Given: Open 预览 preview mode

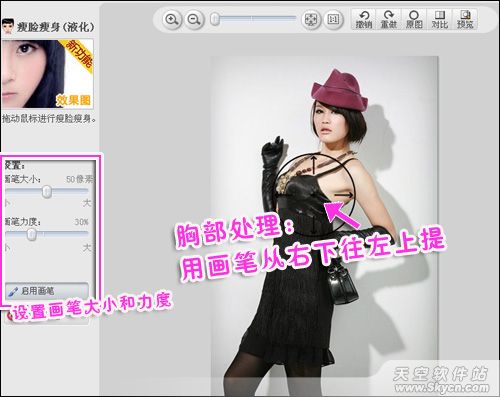Looking at the screenshot, I should coord(465,19).
